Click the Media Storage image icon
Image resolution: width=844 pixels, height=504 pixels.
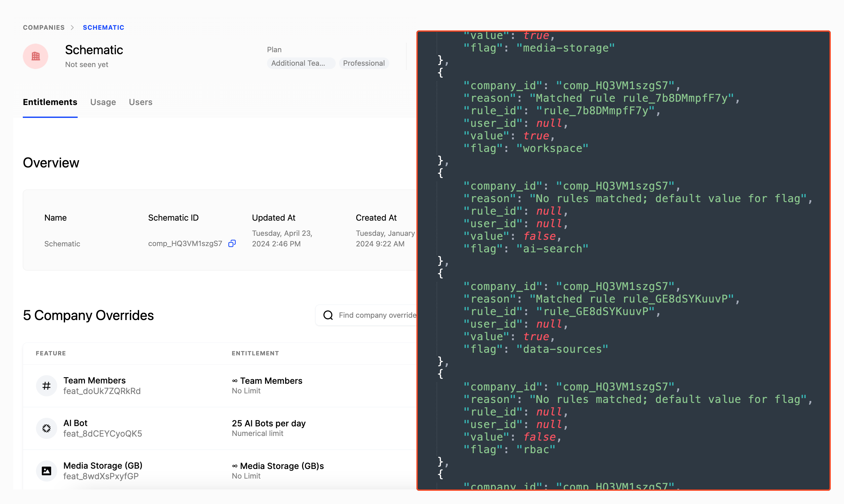[x=46, y=471]
